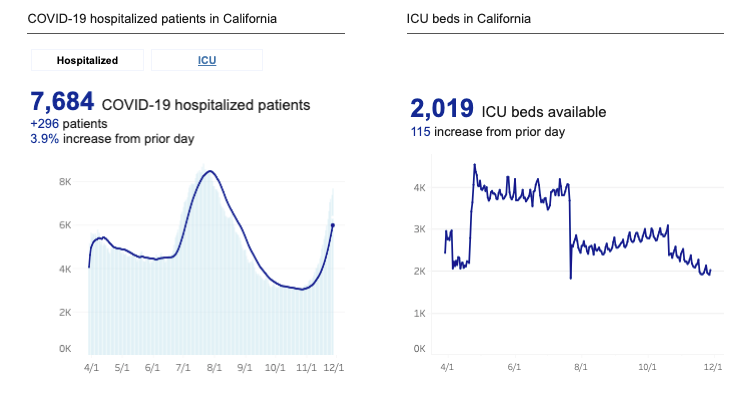Click the ICU beds in California heading
The image size is (750, 393).
click(469, 19)
